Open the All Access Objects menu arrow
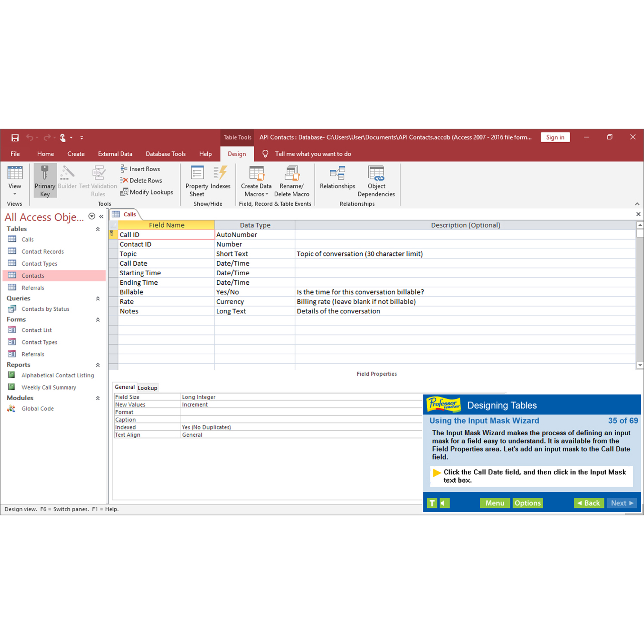Viewport: 644px width, 644px height. [92, 216]
